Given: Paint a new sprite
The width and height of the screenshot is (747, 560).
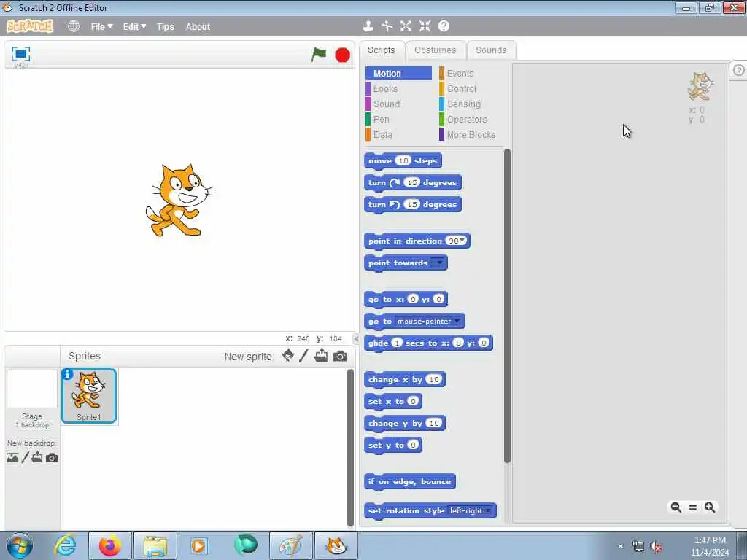Looking at the screenshot, I should 304,355.
